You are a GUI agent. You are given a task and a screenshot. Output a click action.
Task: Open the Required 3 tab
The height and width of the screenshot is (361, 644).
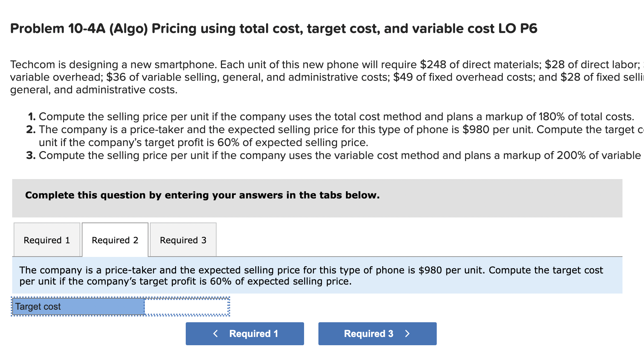pos(183,240)
